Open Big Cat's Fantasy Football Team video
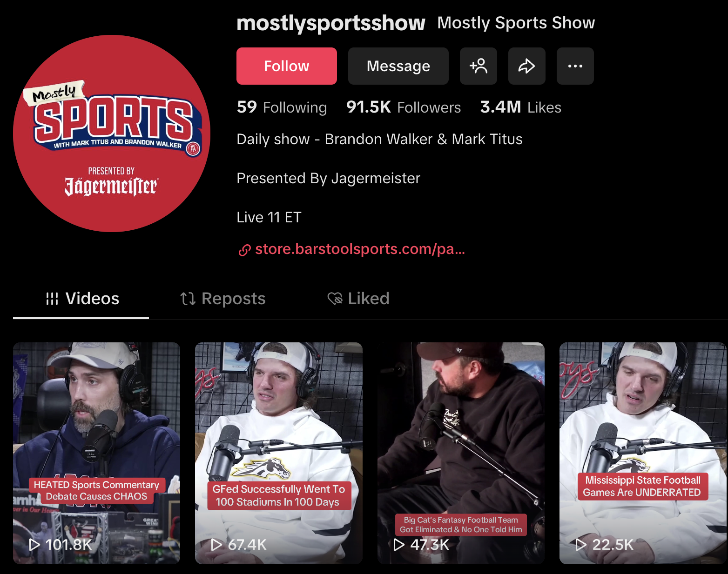 coord(461,453)
